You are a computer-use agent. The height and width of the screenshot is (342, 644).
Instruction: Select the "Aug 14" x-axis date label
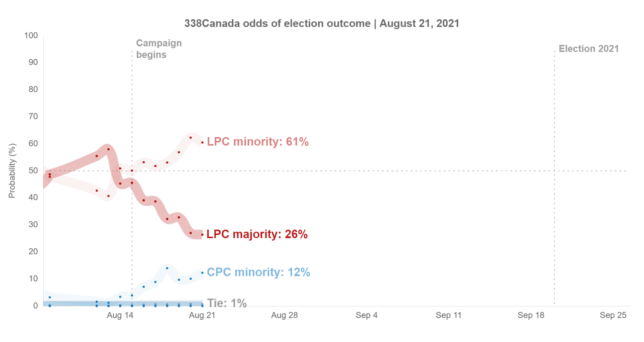point(121,316)
